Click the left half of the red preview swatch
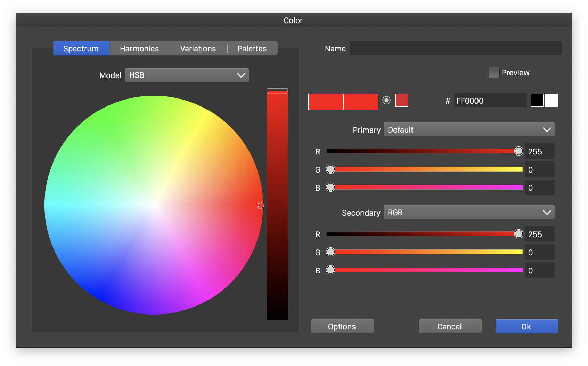Viewport: 588px width, 366px height. [x=326, y=102]
